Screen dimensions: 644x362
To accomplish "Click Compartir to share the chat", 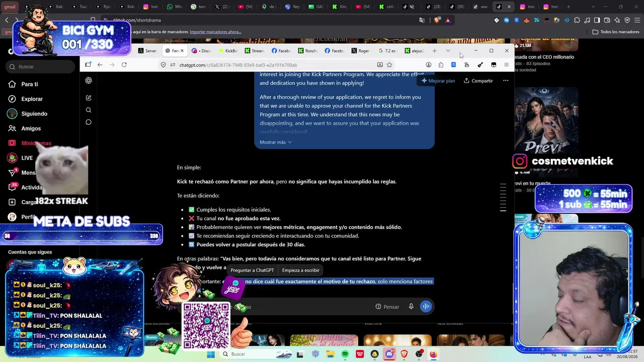I will click(x=478, y=80).
